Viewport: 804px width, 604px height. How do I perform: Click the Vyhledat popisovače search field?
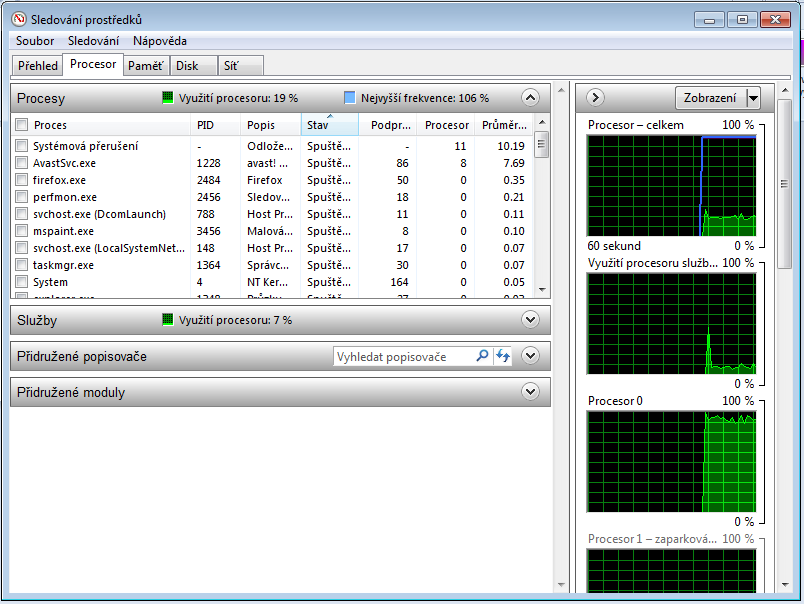[x=405, y=356]
